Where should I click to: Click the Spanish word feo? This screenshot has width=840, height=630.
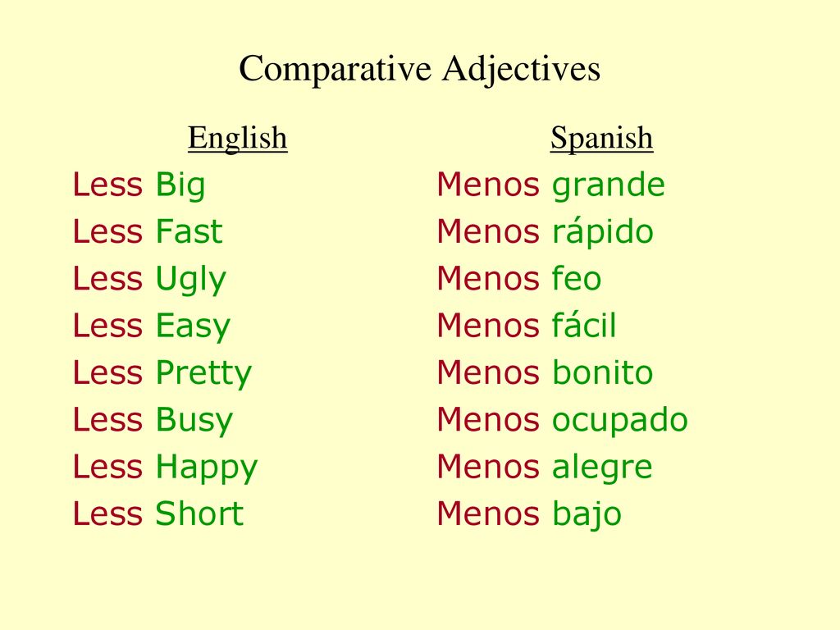click(x=577, y=279)
